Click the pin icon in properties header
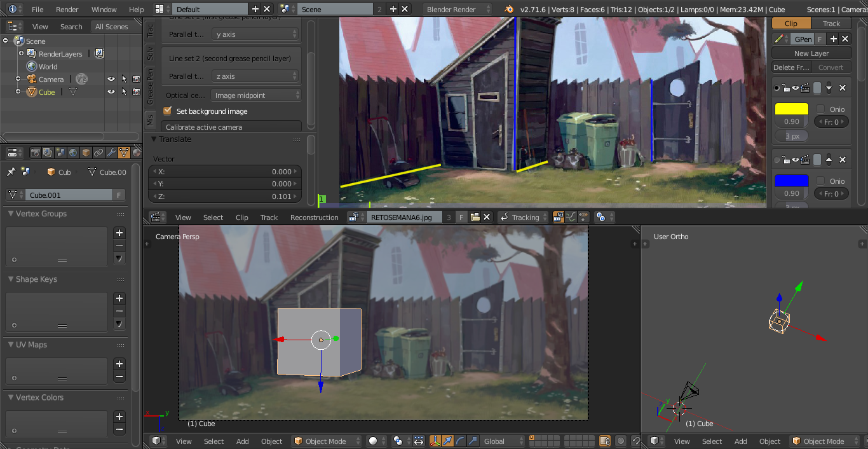Screen dimensions: 868x449 coord(11,172)
